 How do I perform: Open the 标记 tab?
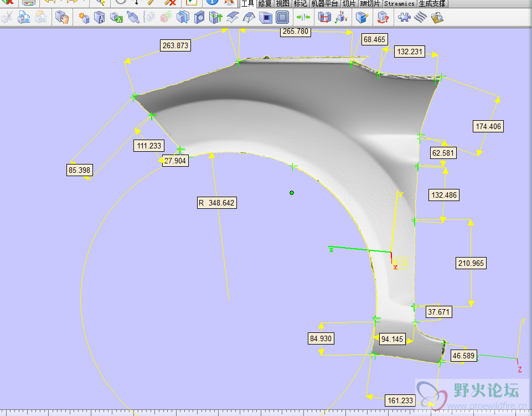pyautogui.click(x=300, y=4)
